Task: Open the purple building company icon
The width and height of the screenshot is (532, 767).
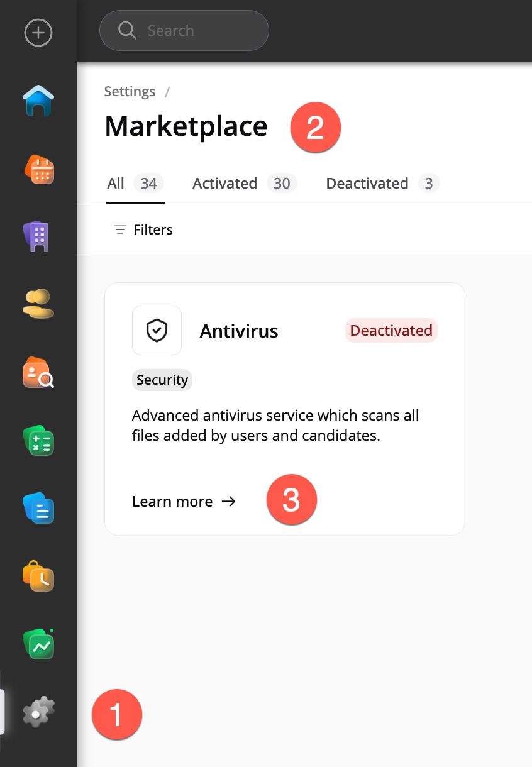Action: pyautogui.click(x=38, y=237)
